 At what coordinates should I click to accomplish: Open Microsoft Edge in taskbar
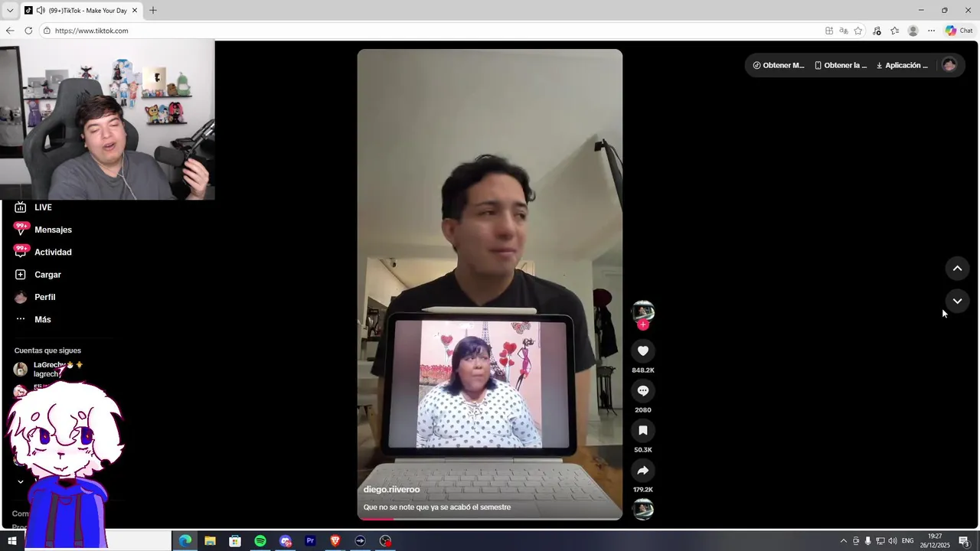pos(185,541)
